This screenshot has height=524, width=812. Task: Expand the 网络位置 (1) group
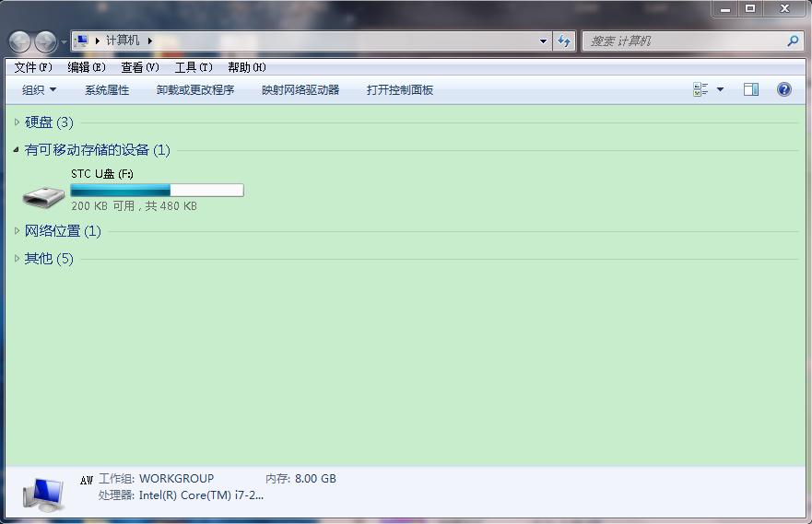click(x=17, y=231)
